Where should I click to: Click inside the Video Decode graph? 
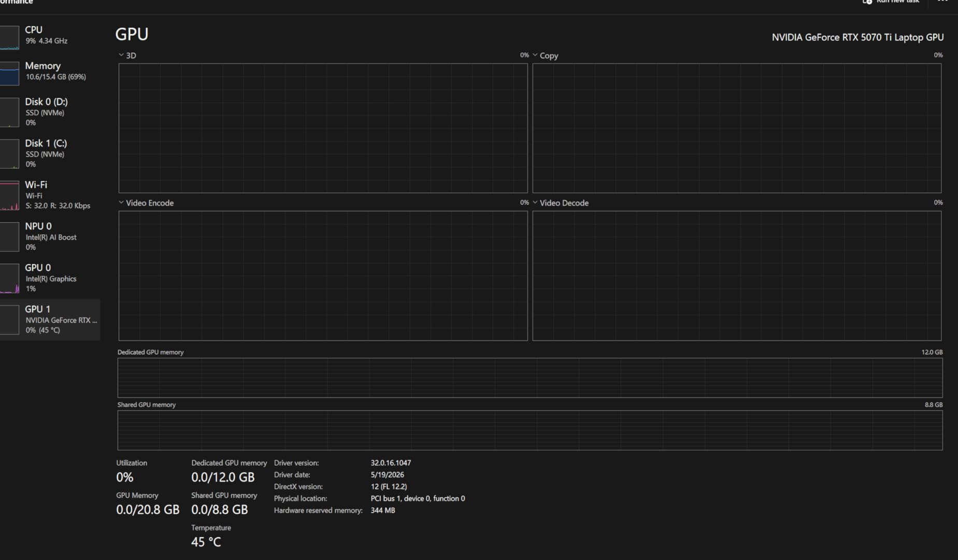click(x=737, y=276)
